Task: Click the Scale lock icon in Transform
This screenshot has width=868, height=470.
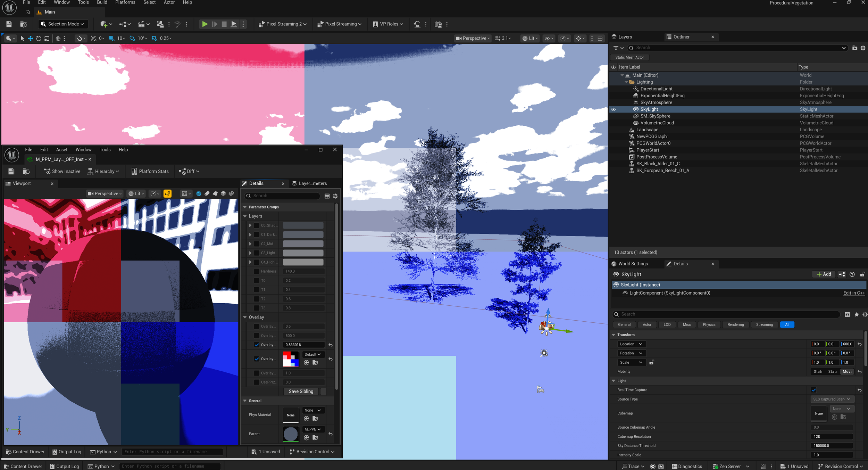Action: (652, 362)
